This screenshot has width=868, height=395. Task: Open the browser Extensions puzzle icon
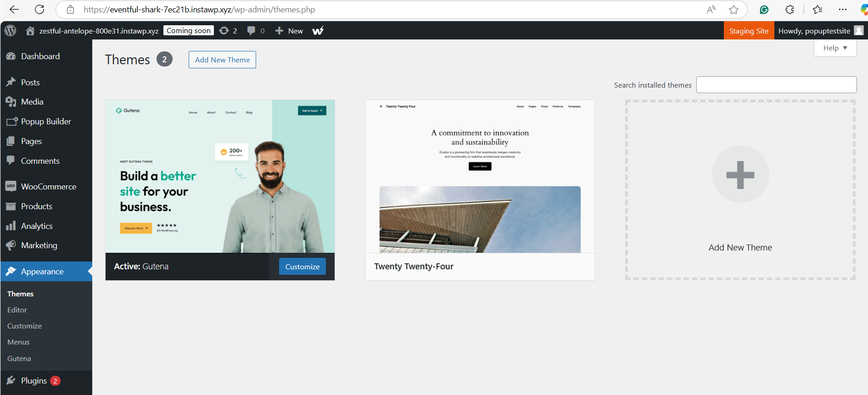(x=790, y=10)
